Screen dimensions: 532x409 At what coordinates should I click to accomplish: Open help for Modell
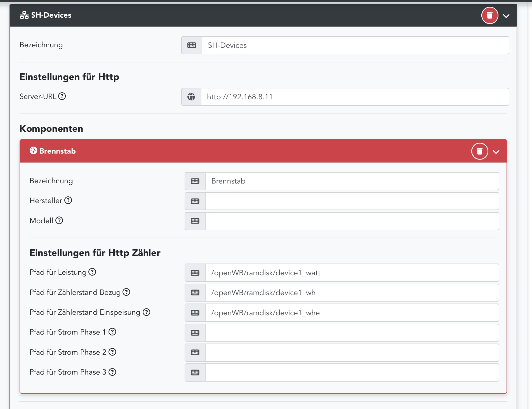[59, 220]
